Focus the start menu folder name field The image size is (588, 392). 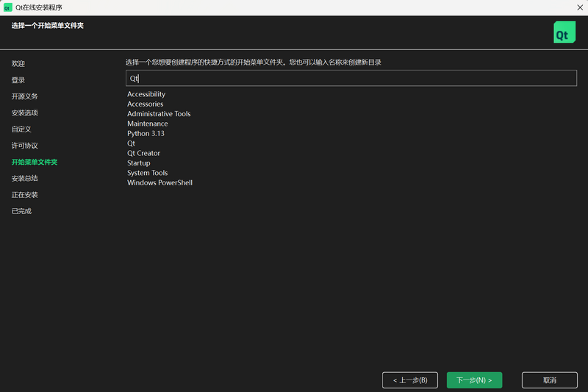coord(351,79)
